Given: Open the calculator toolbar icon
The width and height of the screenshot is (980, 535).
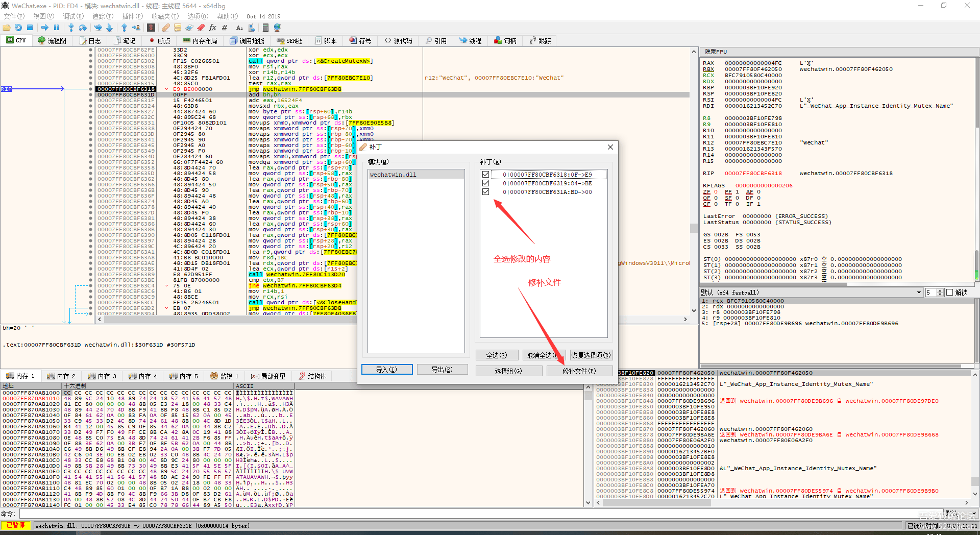Looking at the screenshot, I should 266,28.
